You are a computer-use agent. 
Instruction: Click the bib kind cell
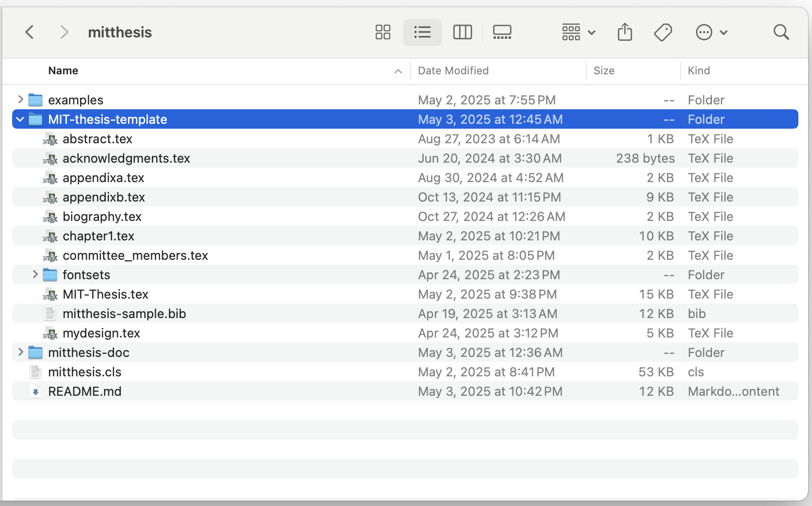tap(696, 314)
